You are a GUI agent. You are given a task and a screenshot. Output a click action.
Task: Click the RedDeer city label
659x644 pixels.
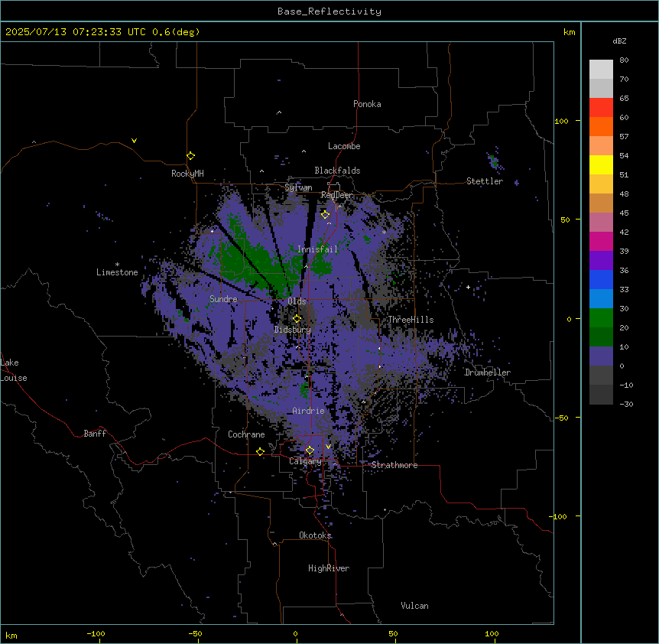[337, 195]
